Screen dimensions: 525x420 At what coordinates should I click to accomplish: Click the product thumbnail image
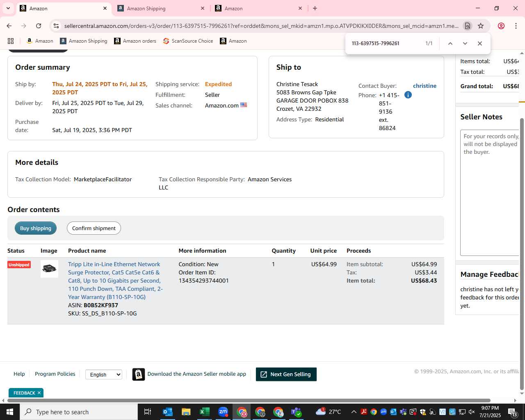[x=49, y=269]
